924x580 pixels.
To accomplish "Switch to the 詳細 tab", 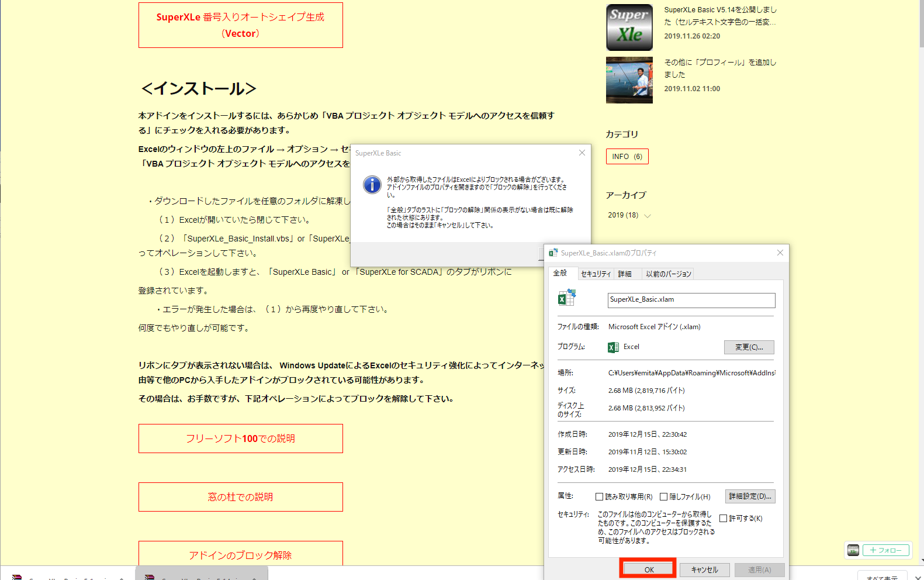I will (x=625, y=274).
